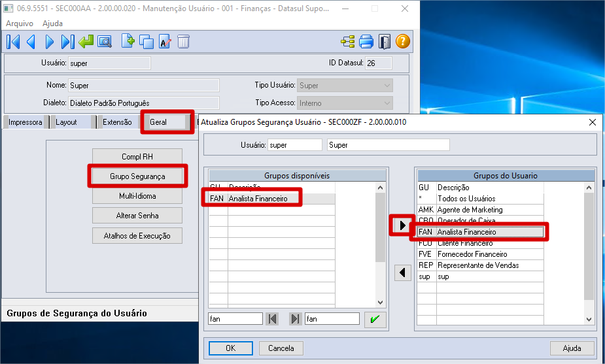Click Grupos do Usuario list header
605x364 pixels.
[x=506, y=176]
